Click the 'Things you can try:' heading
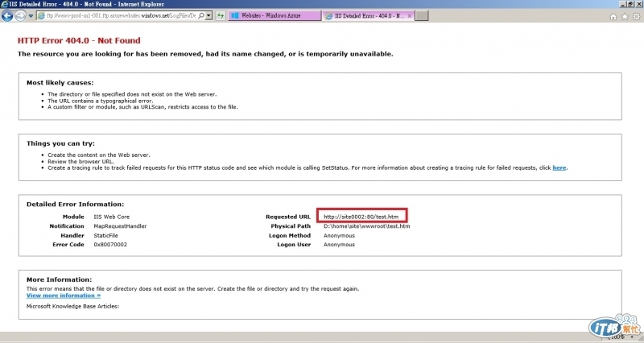 [60, 143]
